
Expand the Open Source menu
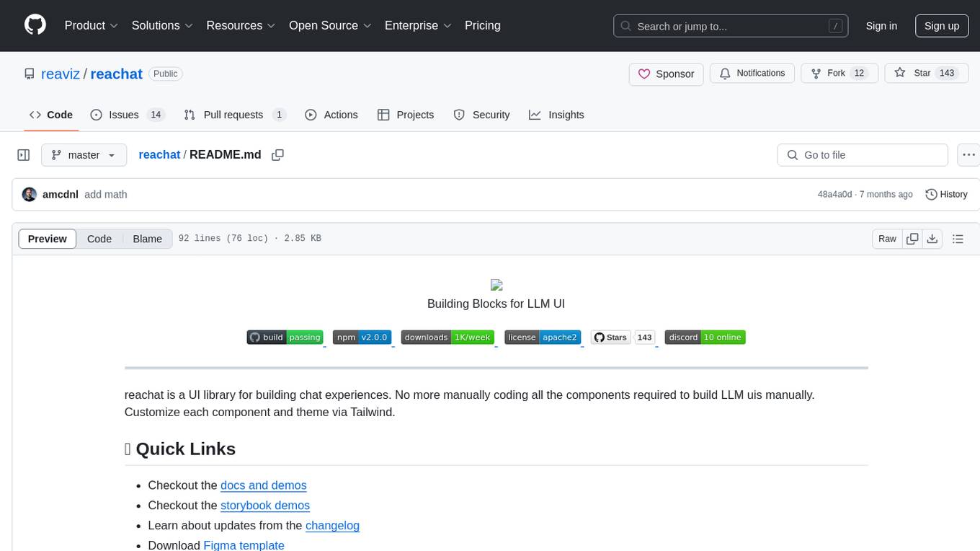(331, 25)
